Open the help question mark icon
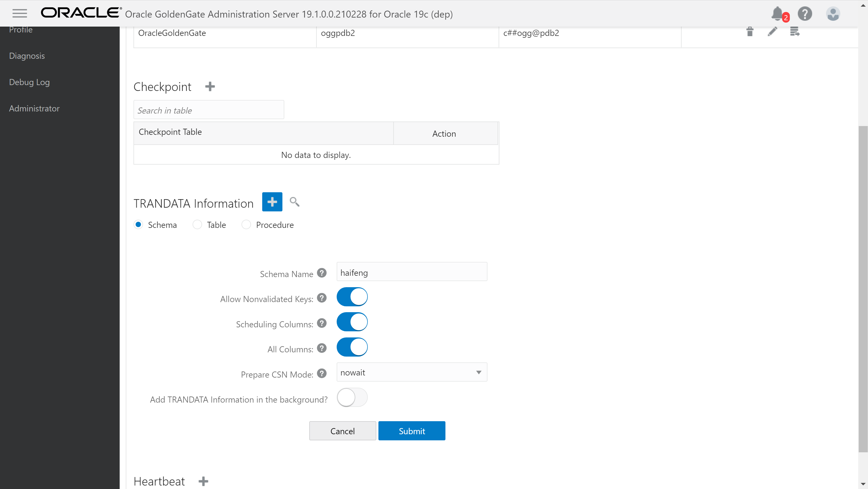The image size is (868, 489). tap(805, 14)
